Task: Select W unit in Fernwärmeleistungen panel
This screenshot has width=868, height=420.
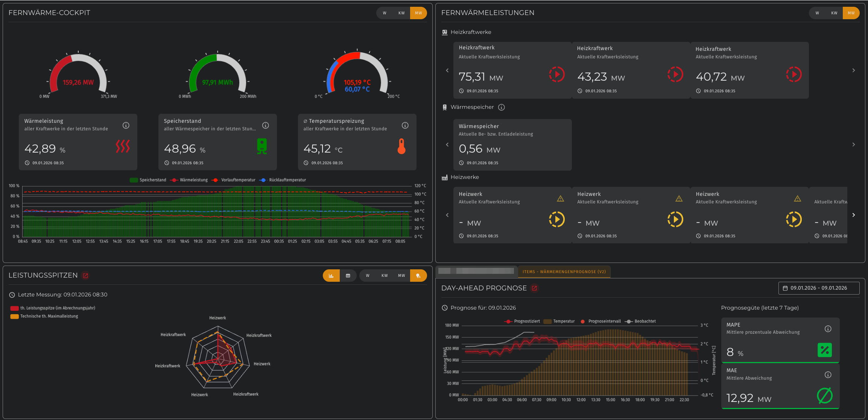Action: click(817, 13)
